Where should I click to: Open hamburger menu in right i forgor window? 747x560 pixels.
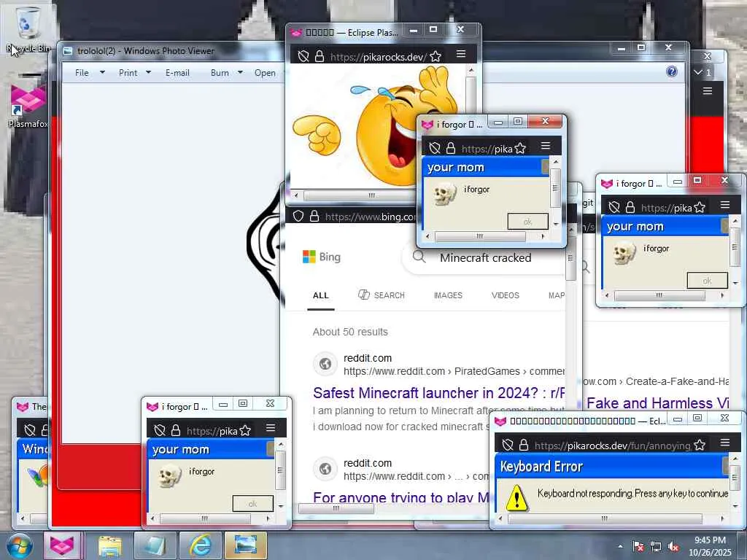tap(725, 205)
